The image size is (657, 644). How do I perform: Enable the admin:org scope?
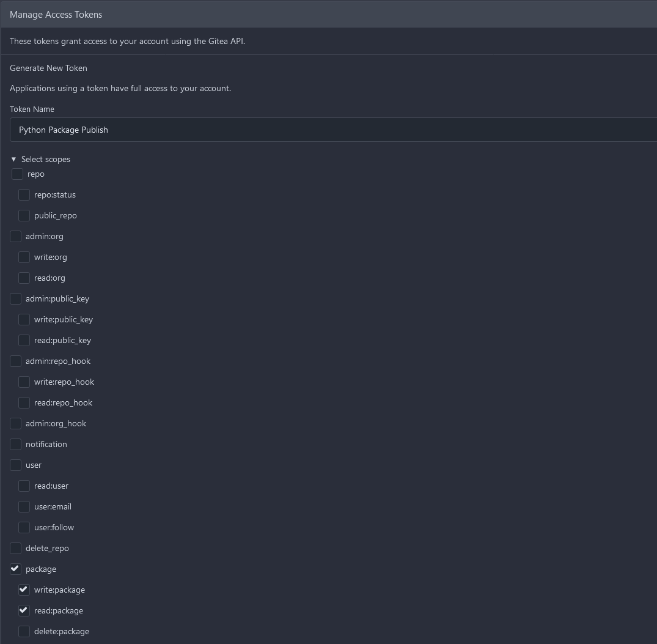(15, 237)
